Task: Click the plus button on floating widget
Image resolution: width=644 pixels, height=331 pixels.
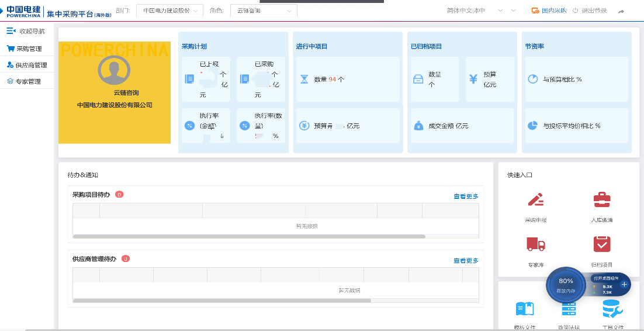Action: coord(624,284)
